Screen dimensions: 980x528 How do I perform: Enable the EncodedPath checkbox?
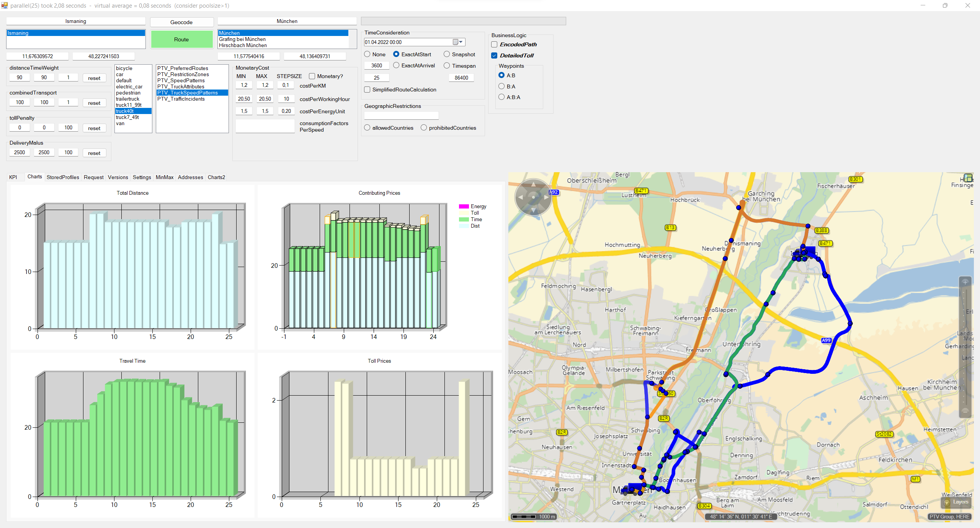[494, 45]
